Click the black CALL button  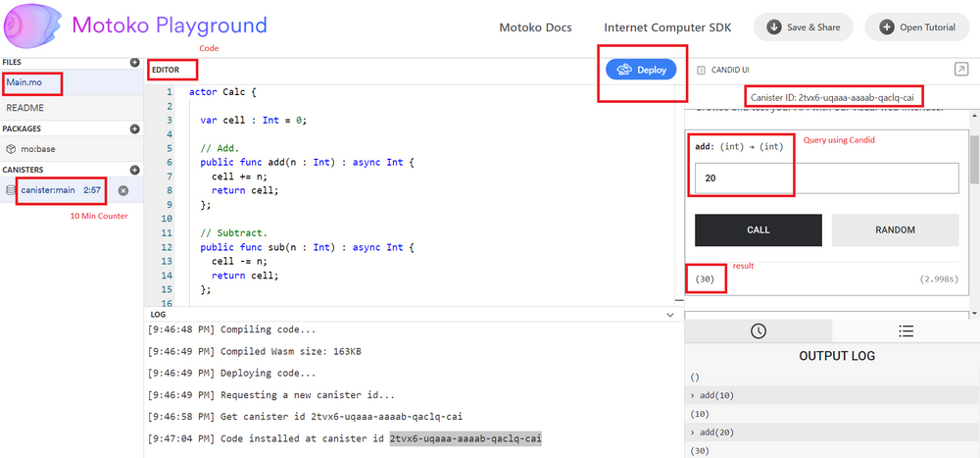pyautogui.click(x=758, y=229)
